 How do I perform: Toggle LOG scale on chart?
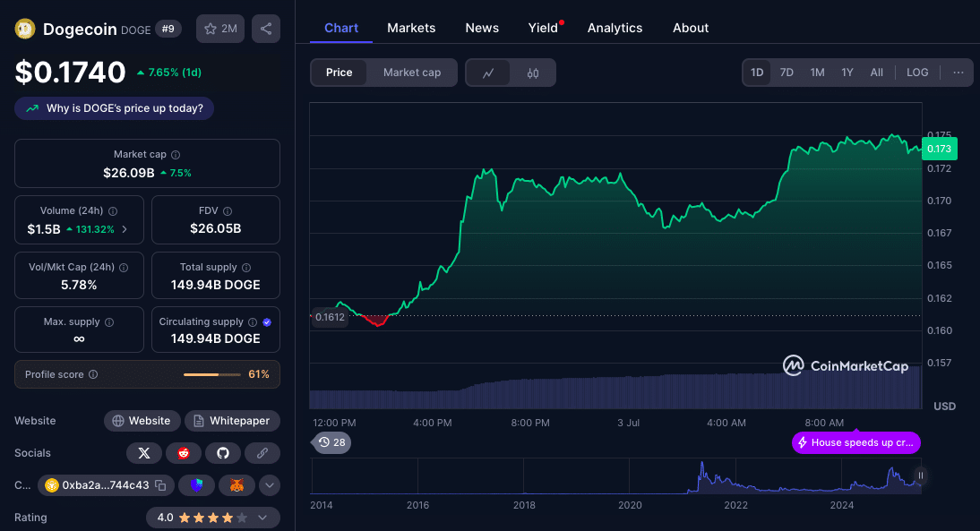point(917,73)
